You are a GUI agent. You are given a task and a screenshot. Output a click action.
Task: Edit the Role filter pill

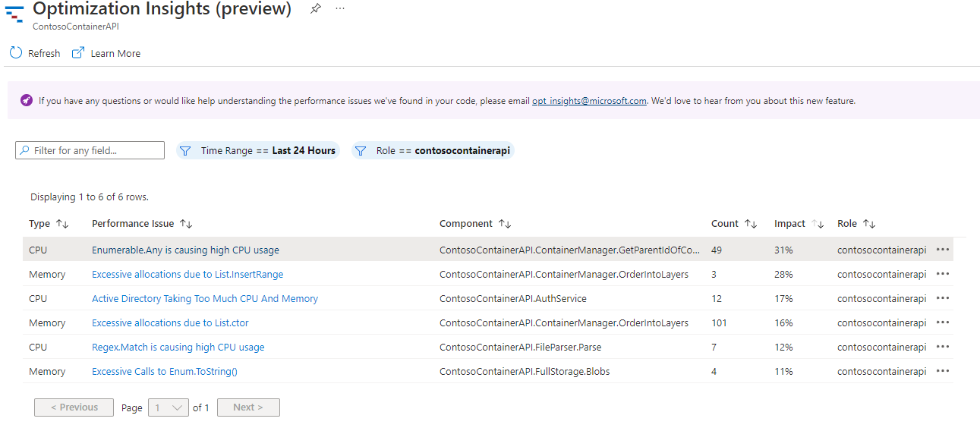pos(433,151)
